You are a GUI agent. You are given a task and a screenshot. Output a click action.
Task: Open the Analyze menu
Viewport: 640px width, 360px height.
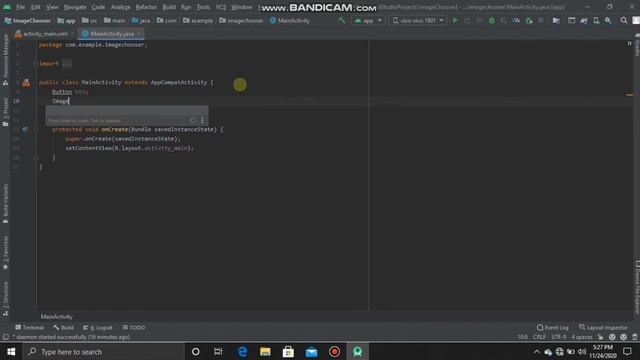click(120, 7)
